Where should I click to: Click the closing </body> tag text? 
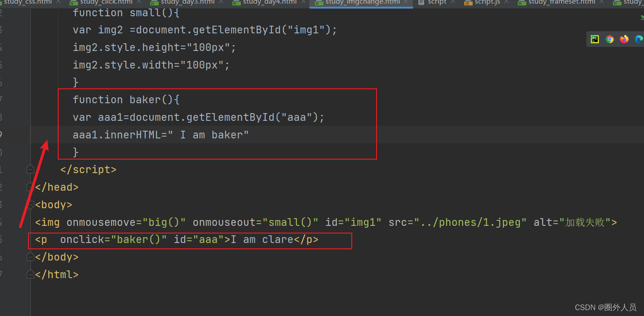click(x=57, y=257)
